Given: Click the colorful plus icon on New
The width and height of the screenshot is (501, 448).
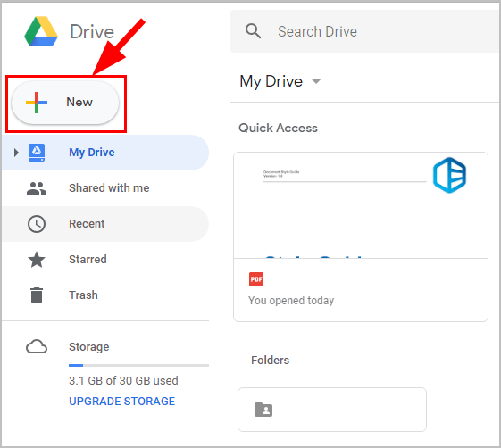Looking at the screenshot, I should [x=37, y=103].
